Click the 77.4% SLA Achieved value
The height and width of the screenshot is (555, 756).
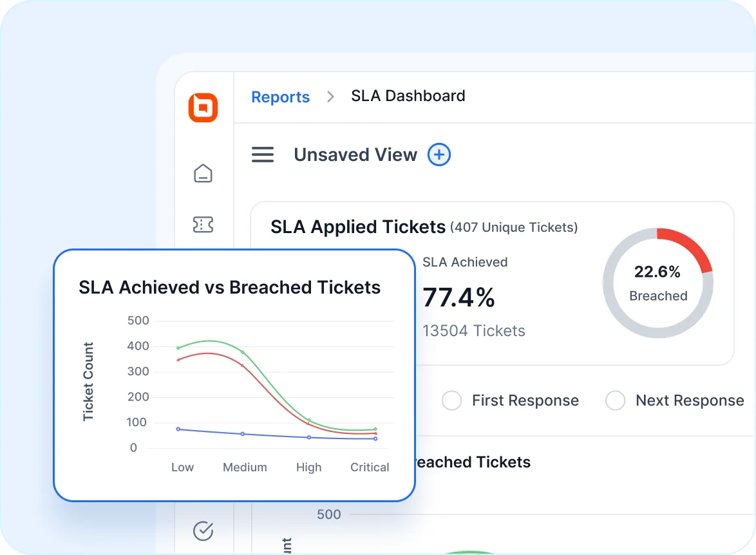[x=458, y=298]
